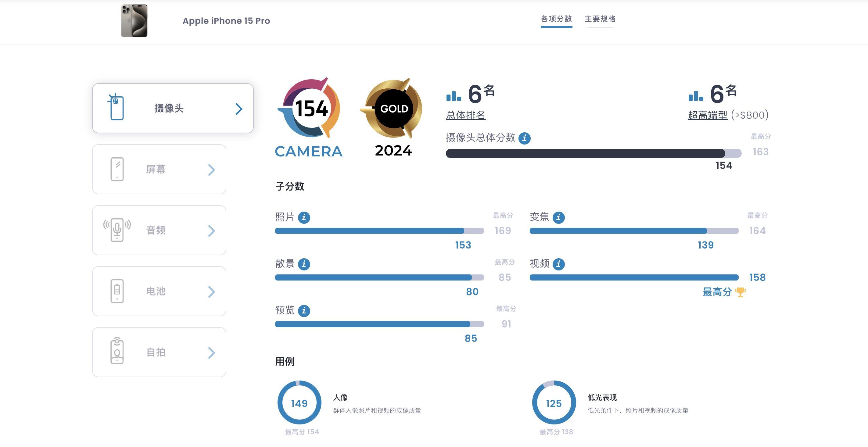Click info icon next to 预览 label
868x447 pixels.
[x=303, y=311]
